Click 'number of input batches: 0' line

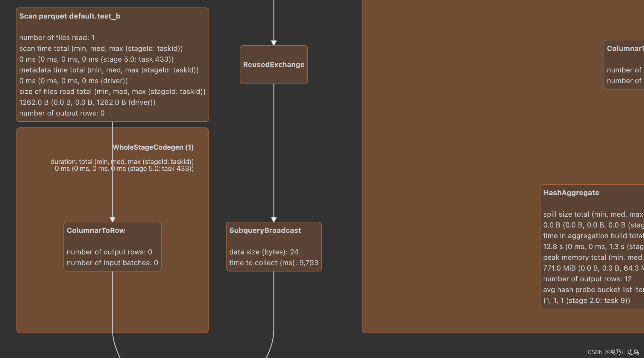pyautogui.click(x=112, y=263)
